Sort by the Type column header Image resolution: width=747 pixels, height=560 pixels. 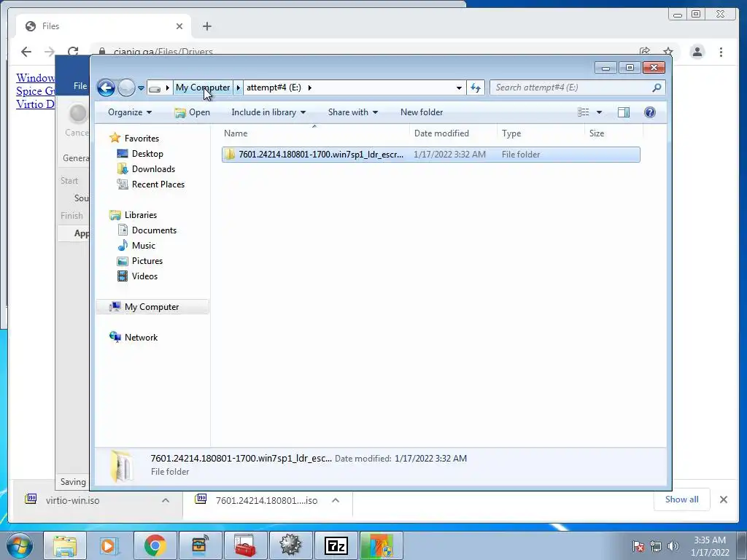click(x=541, y=133)
